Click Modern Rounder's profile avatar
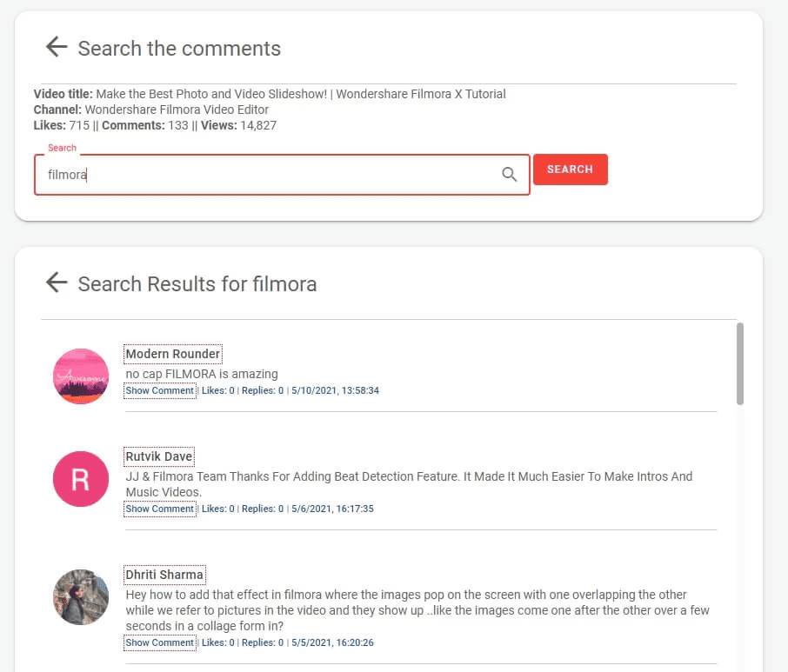Screen dimensions: 788x672 [81, 376]
